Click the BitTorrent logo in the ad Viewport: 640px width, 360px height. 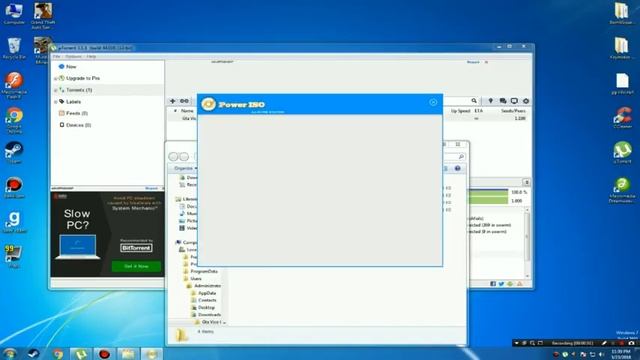[x=136, y=248]
